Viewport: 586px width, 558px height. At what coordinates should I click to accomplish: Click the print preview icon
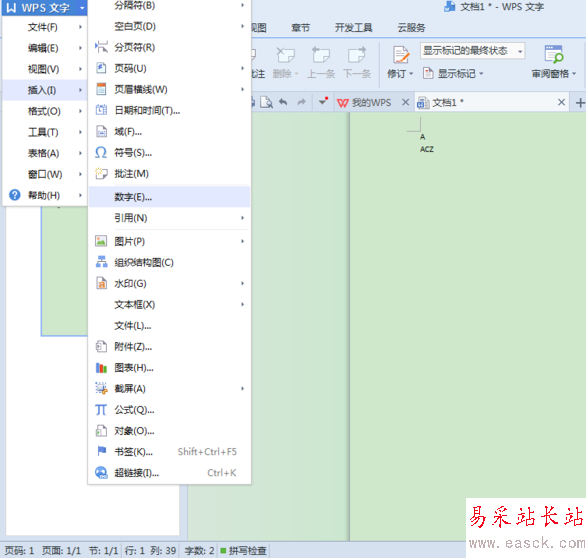click(266, 102)
